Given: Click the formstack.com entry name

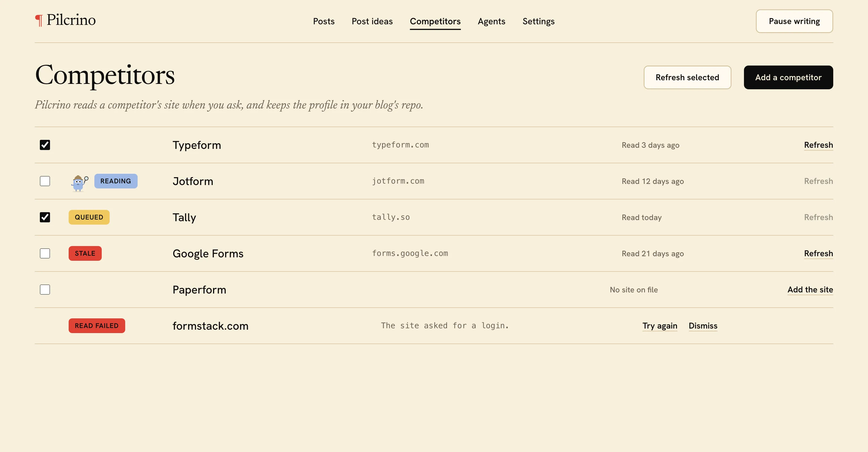Looking at the screenshot, I should (x=210, y=326).
